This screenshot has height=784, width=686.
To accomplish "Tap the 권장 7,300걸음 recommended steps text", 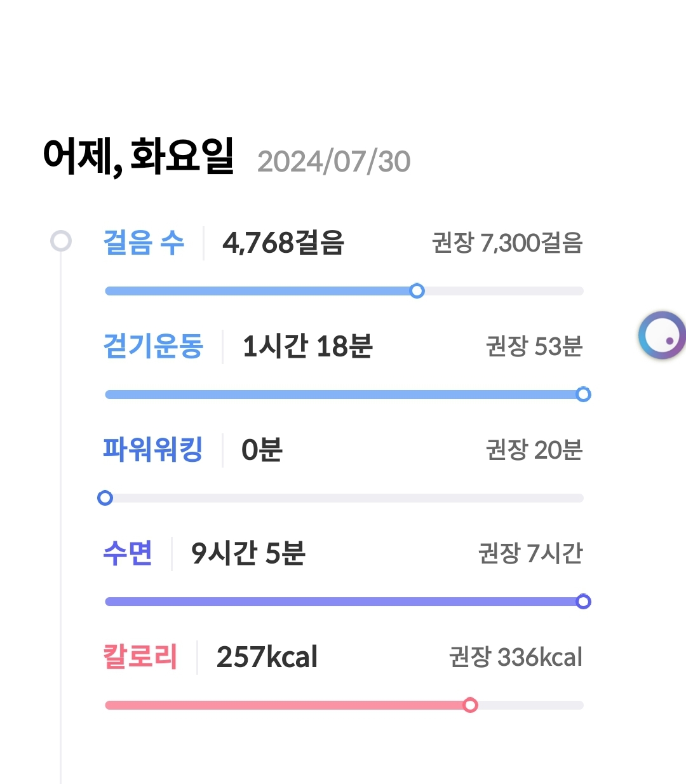I will click(507, 243).
